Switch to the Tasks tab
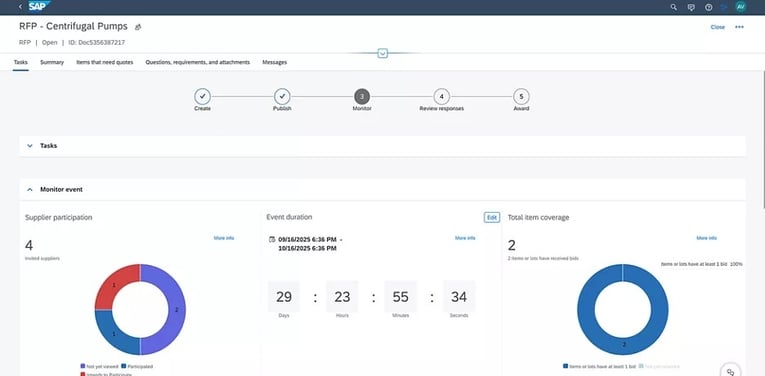Image resolution: width=765 pixels, height=376 pixels. click(20, 62)
